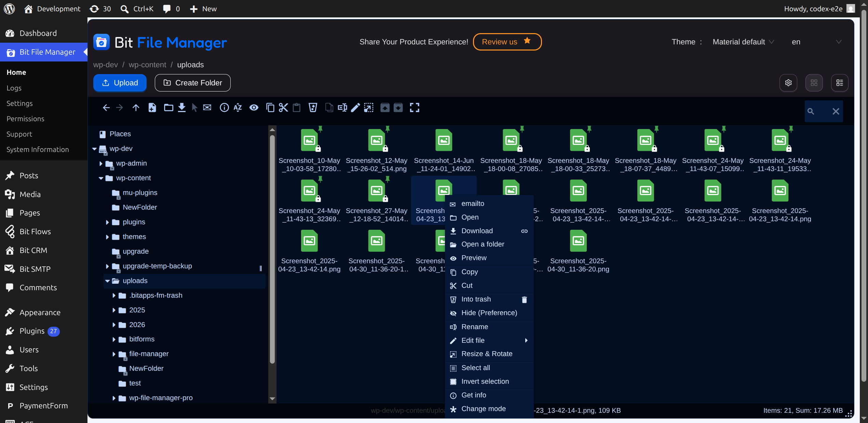Viewport: 868px width, 423px height.
Task: Clear the search with the X icon
Action: 836,111
